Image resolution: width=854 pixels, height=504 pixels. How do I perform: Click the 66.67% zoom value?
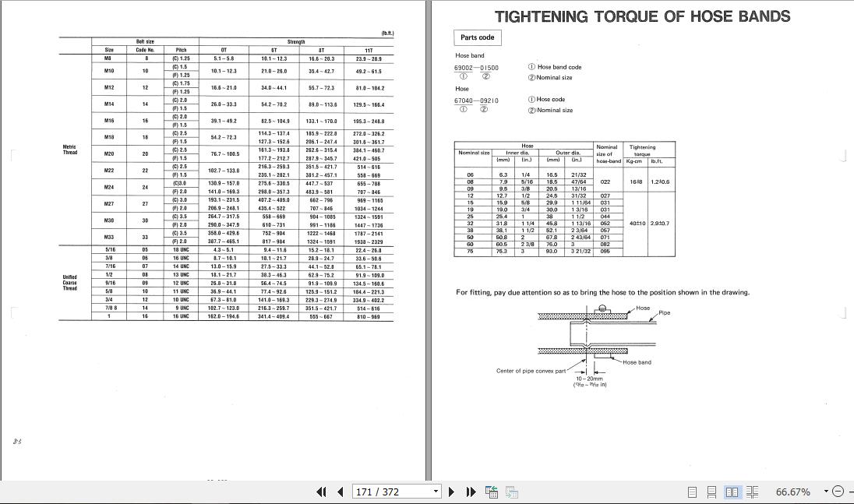tap(793, 492)
